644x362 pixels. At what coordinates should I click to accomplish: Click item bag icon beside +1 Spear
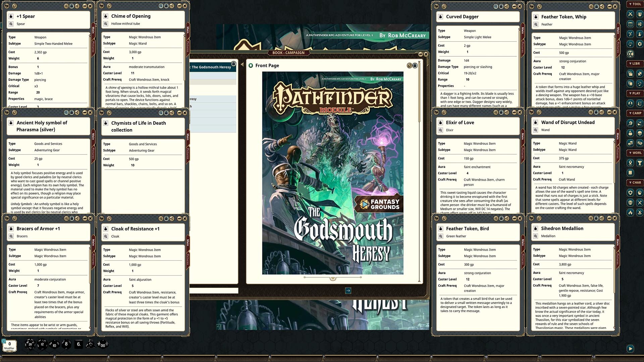point(11,16)
